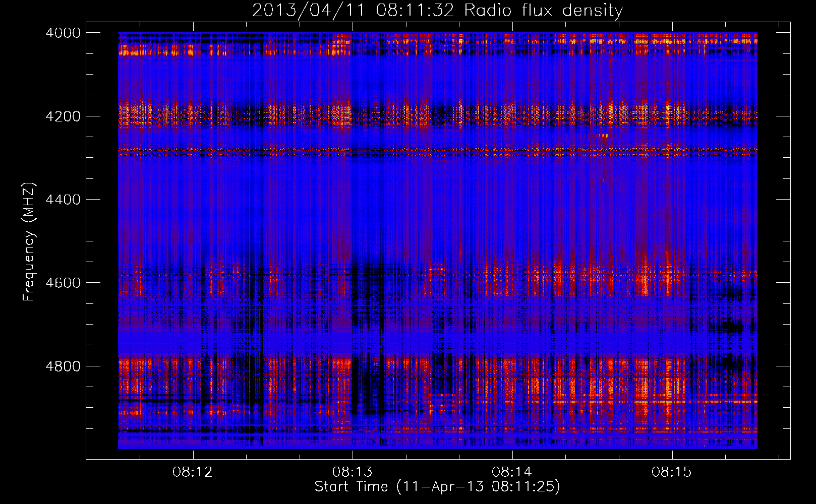Select the 4000 frequency axis label
Image resolution: width=816 pixels, height=504 pixels.
[x=63, y=33]
